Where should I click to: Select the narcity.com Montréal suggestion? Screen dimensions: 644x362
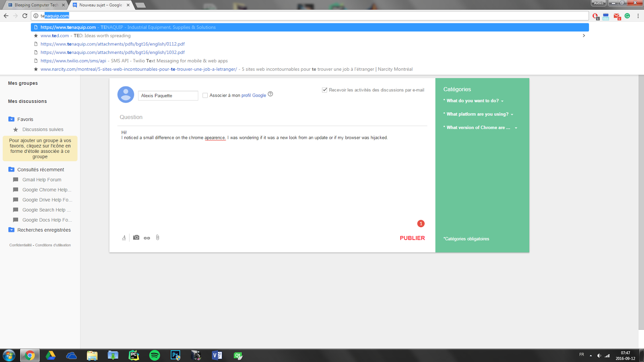coord(310,69)
